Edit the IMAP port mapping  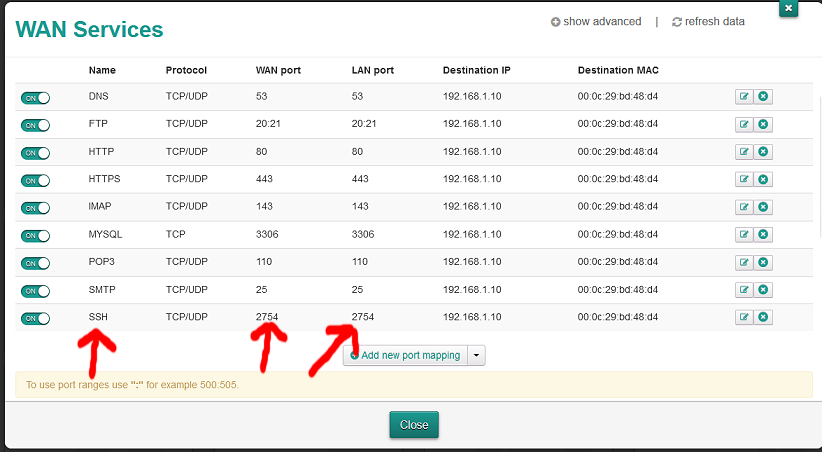(x=744, y=207)
